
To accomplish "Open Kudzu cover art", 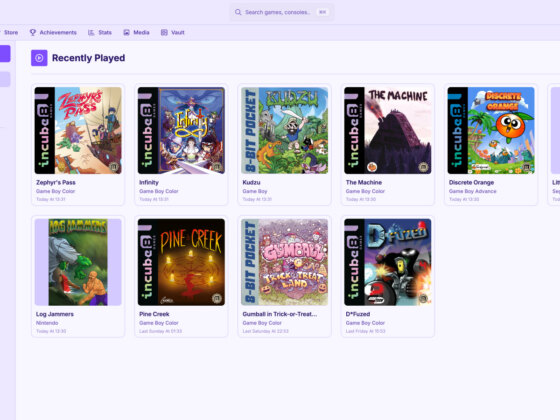I will coord(285,131).
